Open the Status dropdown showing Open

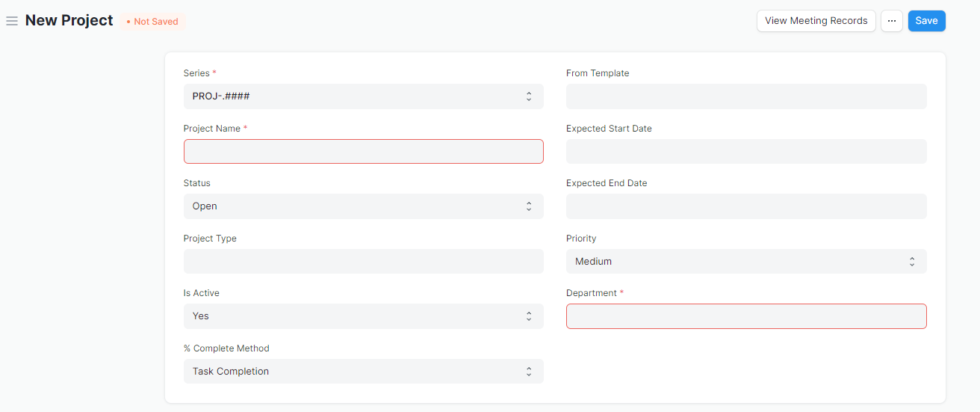point(364,206)
